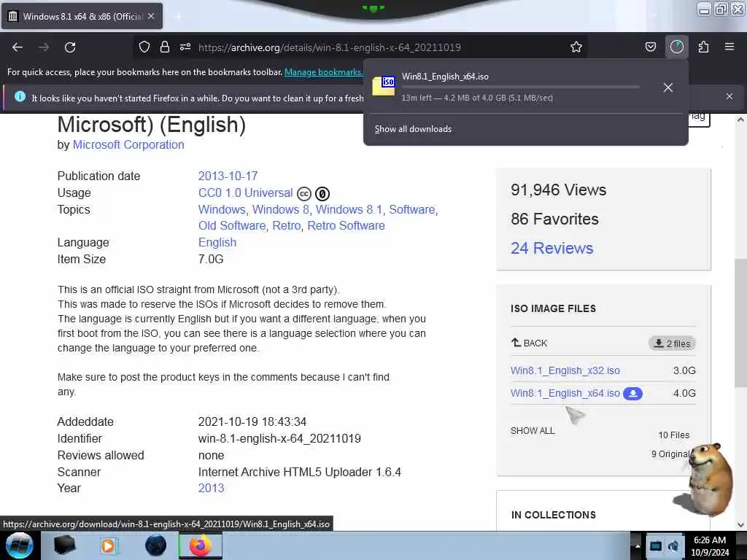The image size is (747, 560).
Task: Cancel the Win8.1_English_x64.iso download
Action: pos(668,87)
